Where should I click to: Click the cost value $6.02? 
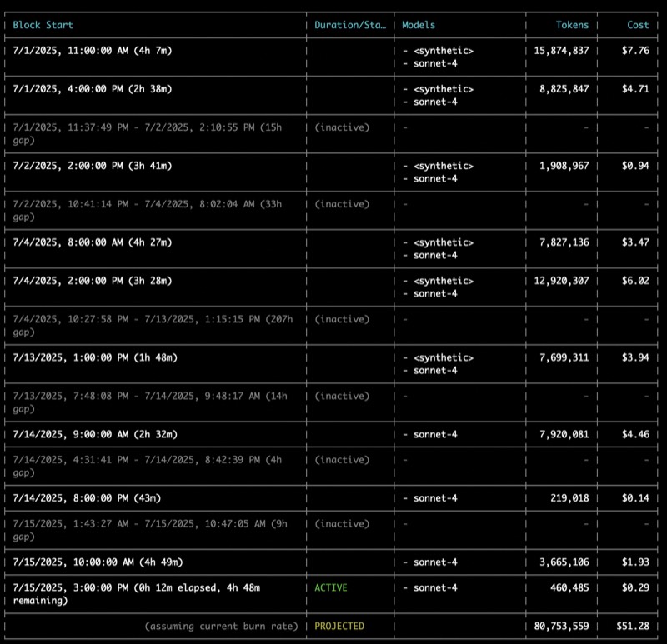point(635,281)
